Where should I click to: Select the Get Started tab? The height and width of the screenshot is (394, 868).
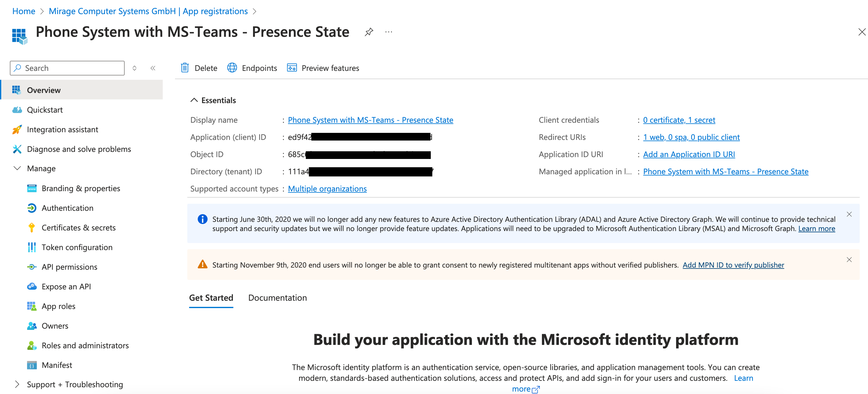211,298
